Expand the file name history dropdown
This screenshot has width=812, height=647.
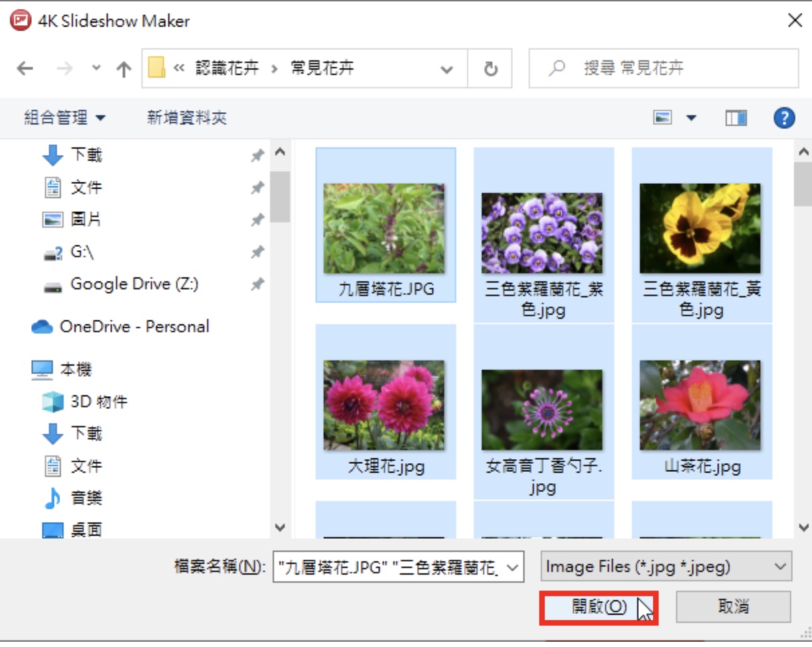pos(513,567)
